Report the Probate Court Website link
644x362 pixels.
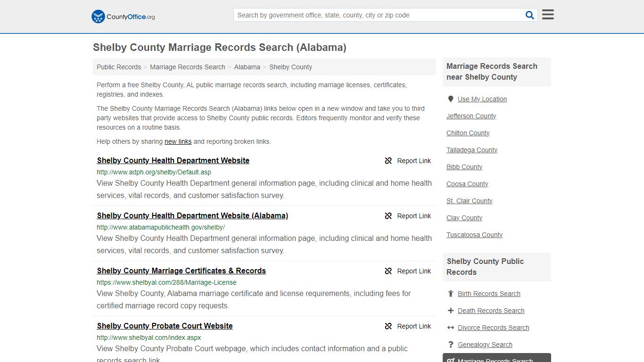click(x=414, y=326)
